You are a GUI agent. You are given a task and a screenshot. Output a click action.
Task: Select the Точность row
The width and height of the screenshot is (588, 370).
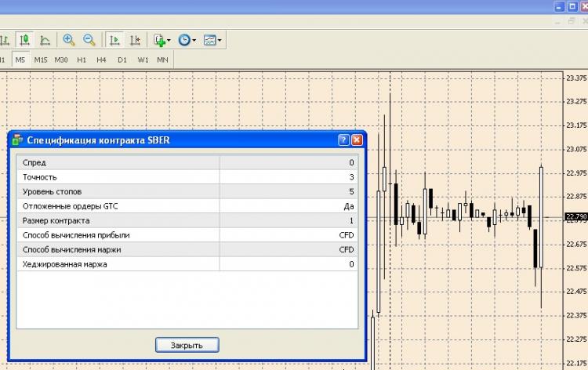(187, 177)
